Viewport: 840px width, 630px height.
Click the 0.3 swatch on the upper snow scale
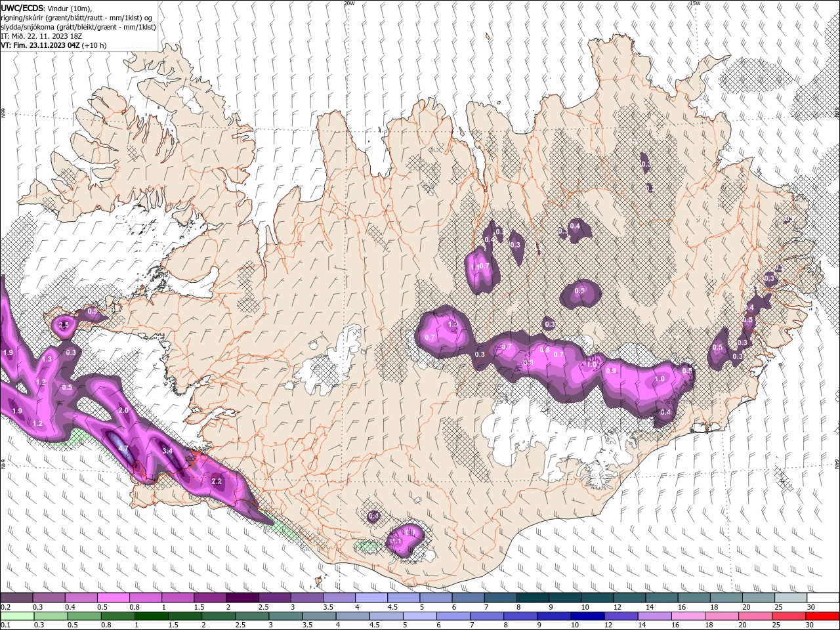coord(49,597)
